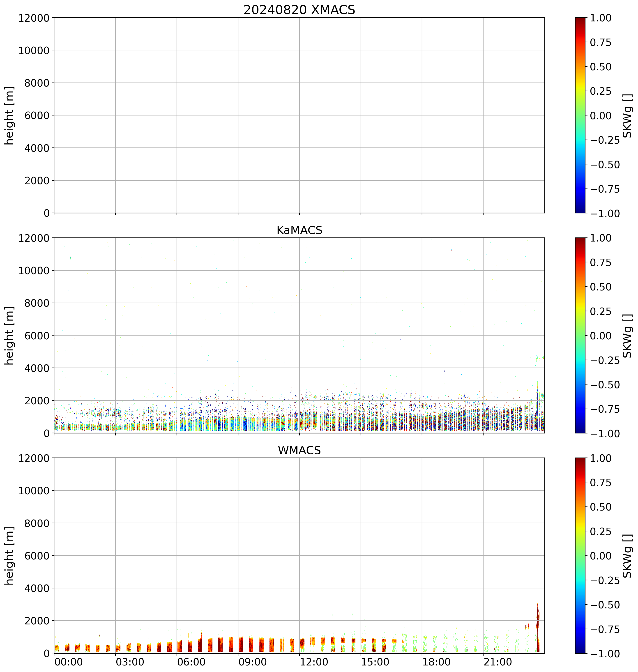Click the top XMACS colorbar
Image resolution: width=638 pixels, height=672 pixels.
(x=580, y=115)
